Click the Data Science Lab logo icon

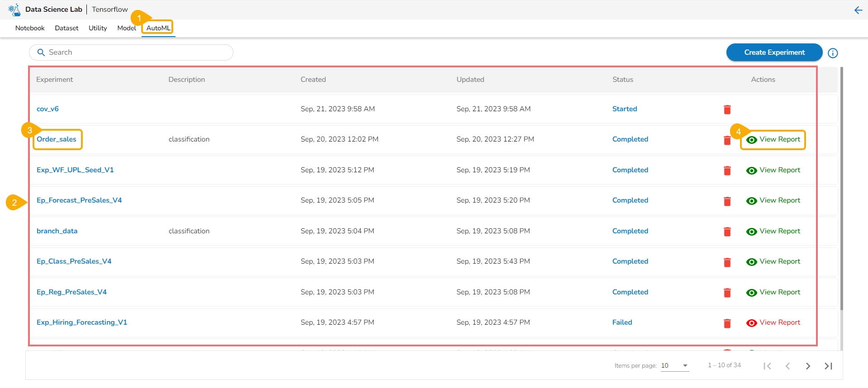14,9
